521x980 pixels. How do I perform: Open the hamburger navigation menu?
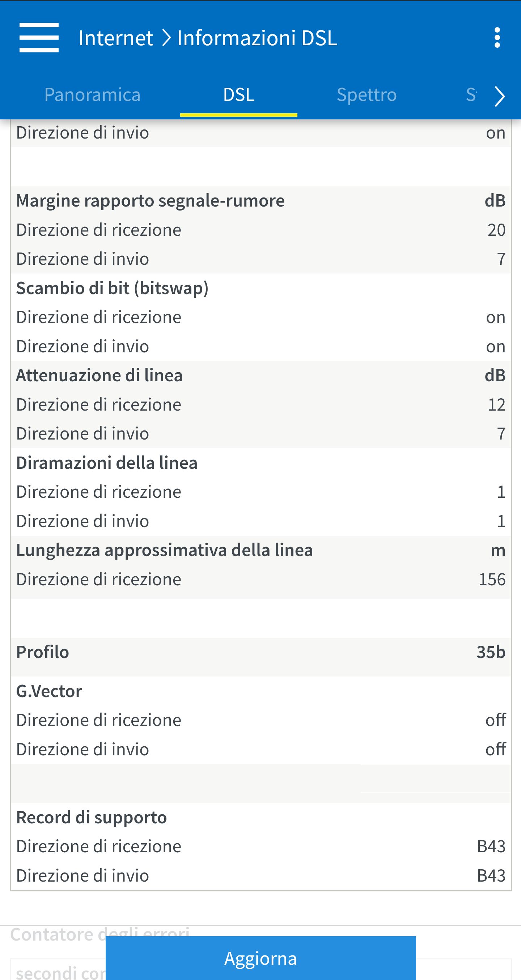tap(39, 38)
